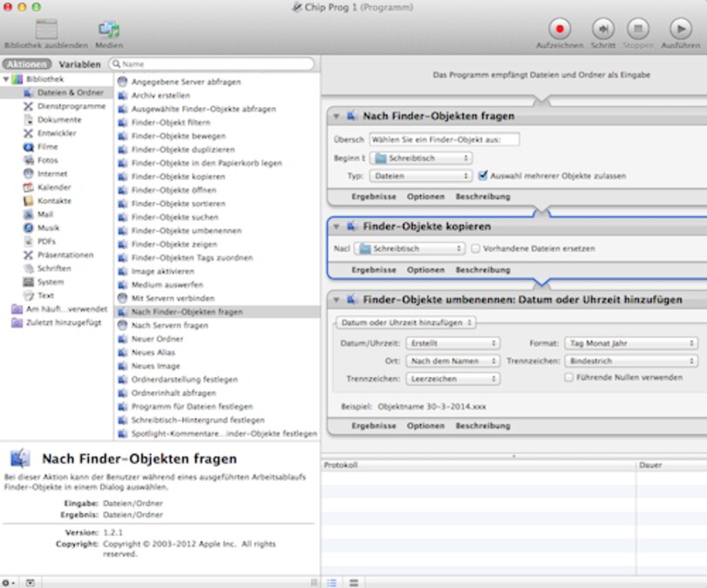Switch to the Aktionen tab
The width and height of the screenshot is (707, 588).
point(27,64)
